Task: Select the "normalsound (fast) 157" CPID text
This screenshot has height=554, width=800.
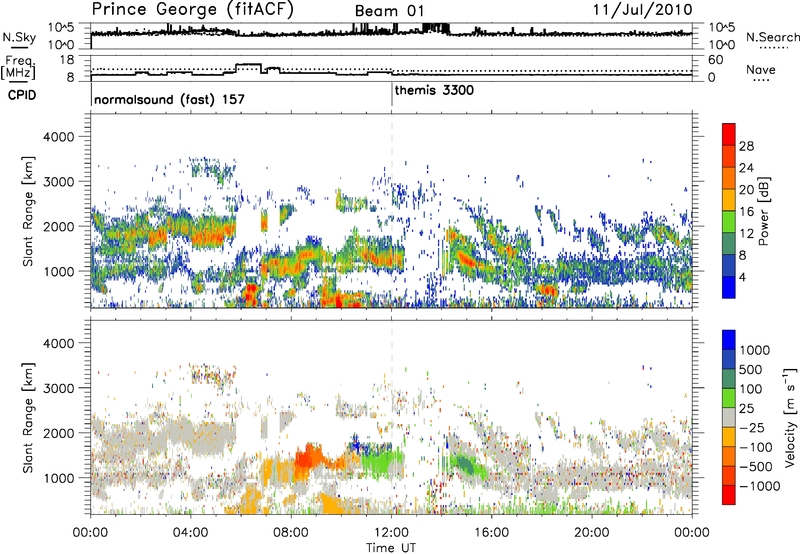Action: (169, 99)
